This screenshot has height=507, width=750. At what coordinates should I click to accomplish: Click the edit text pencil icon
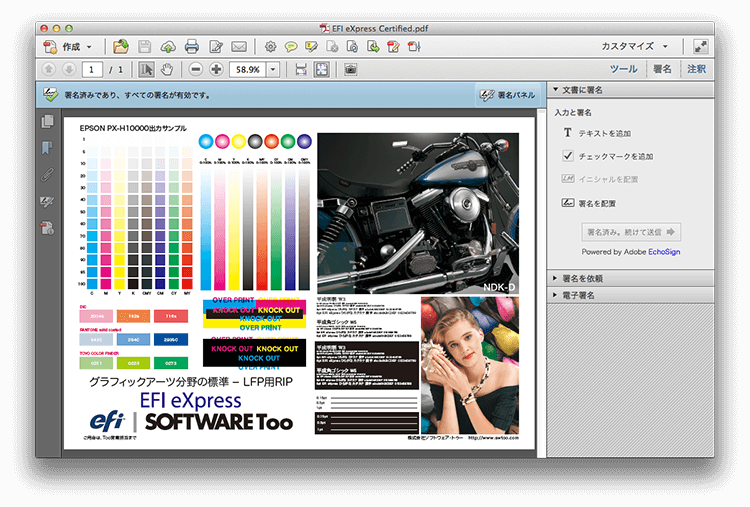[x=216, y=47]
